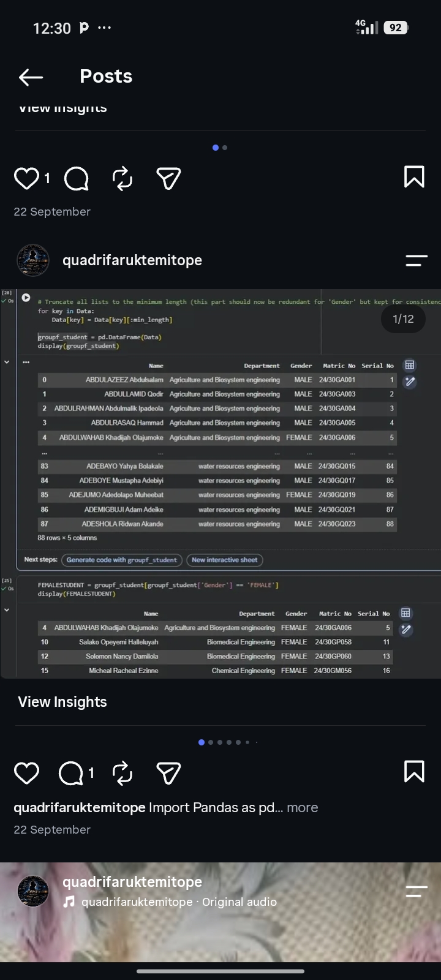The width and height of the screenshot is (441, 980).
Task: Tap the carousel dots under the dataframe post
Action: [x=228, y=742]
